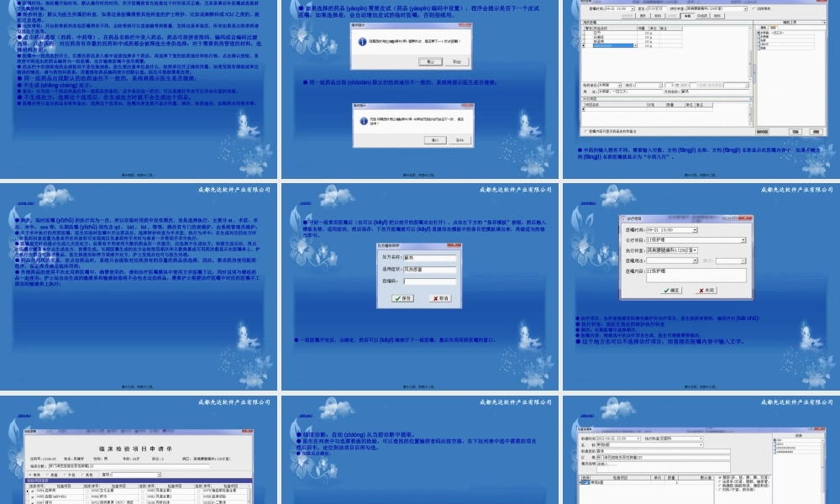The height and width of the screenshot is (504, 840).
Task: Click vertical scrollbar of herbal drug list
Action: pyautogui.click(x=749, y=63)
